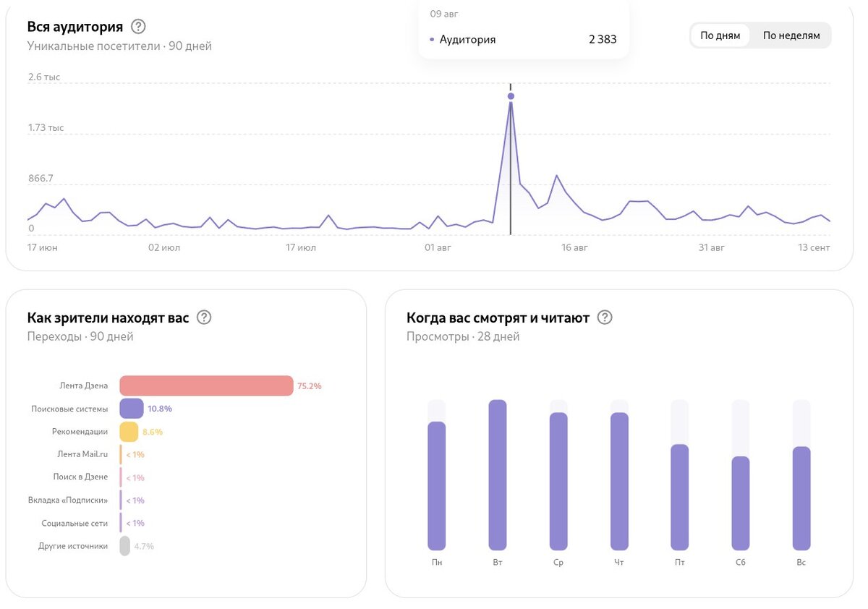Select the 09 авг peak point on the graph
Viewport: 868px width, 609px height.
(x=511, y=96)
